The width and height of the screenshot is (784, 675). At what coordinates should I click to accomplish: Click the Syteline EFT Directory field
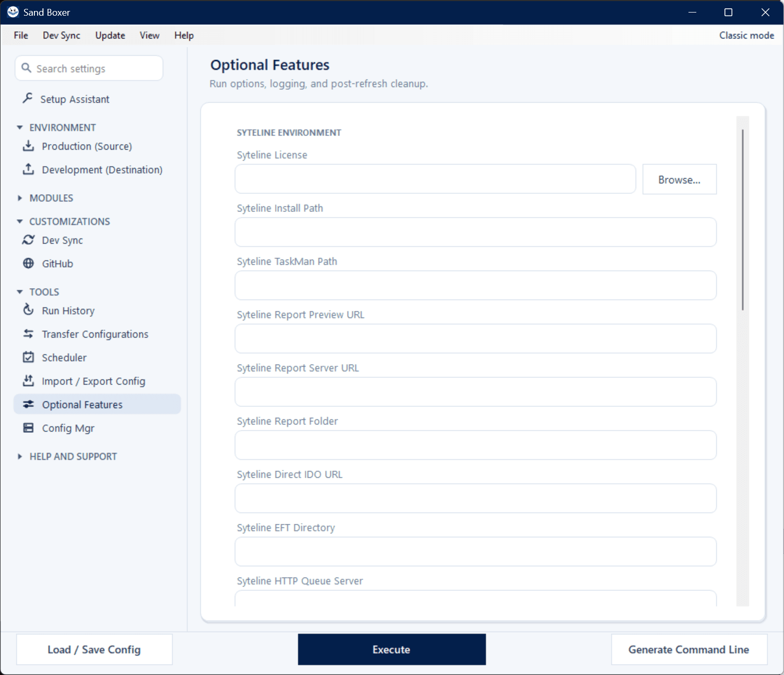click(x=476, y=552)
